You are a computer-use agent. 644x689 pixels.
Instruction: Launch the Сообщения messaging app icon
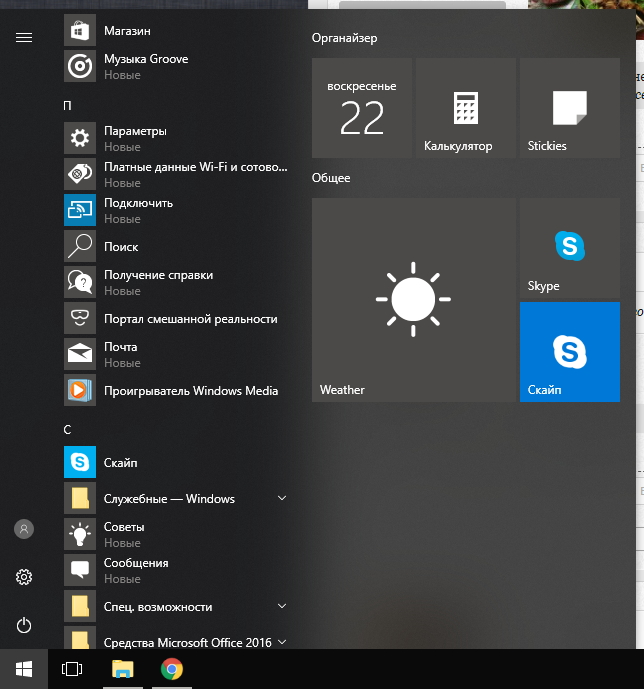tap(80, 570)
